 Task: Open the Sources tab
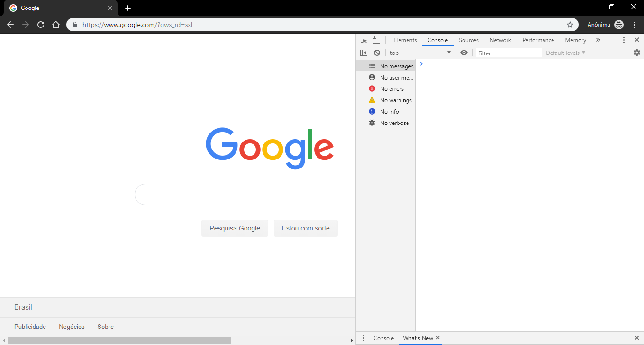469,40
